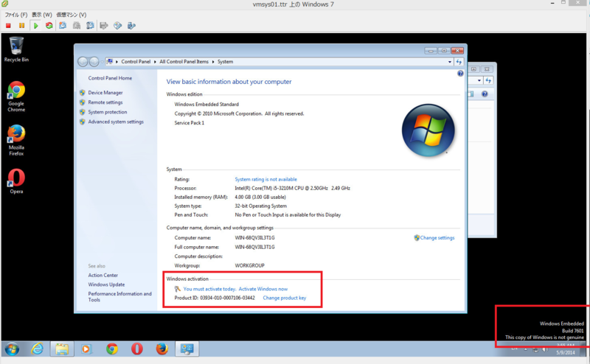Click Control Panel in the breadcrumb path
Screen dimensions: 590x364
click(x=136, y=62)
